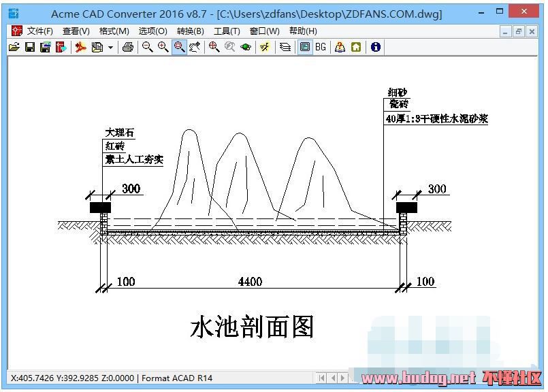
Task: Restore the inner document window
Action: [x=518, y=32]
